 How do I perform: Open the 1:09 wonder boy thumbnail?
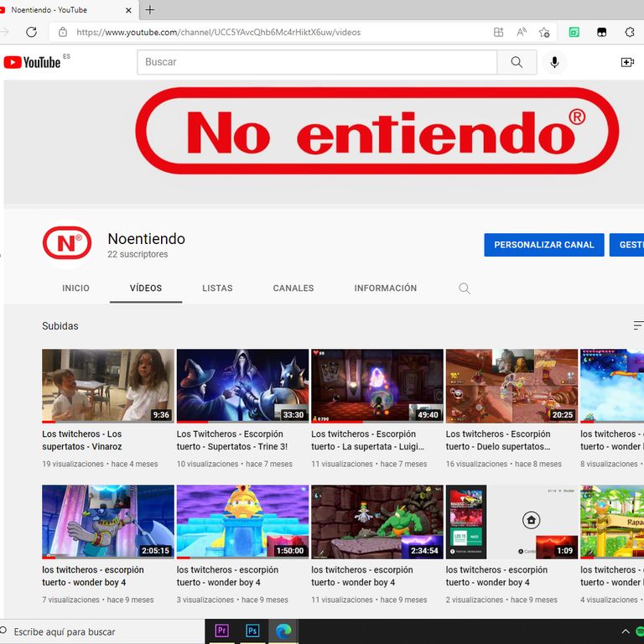512,522
